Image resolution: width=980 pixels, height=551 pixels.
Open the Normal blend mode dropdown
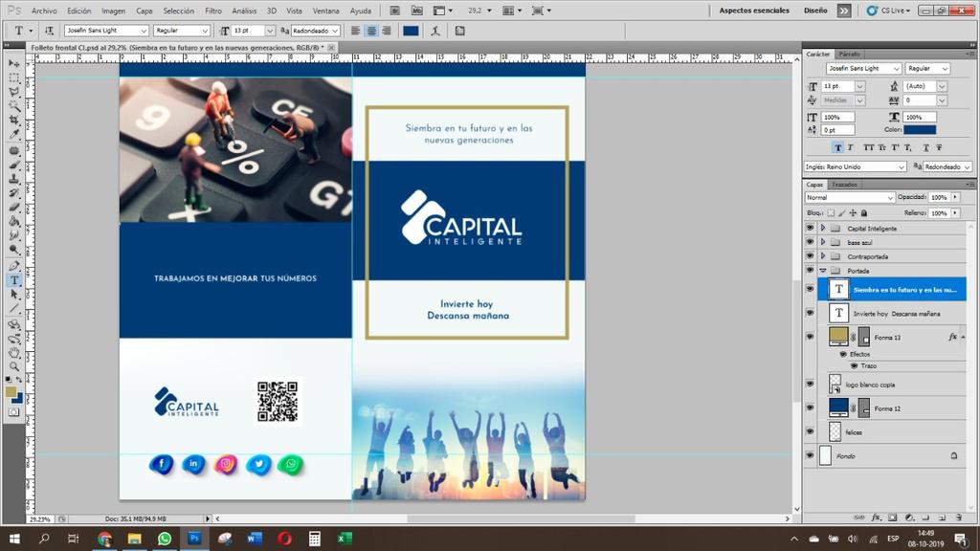[850, 197]
